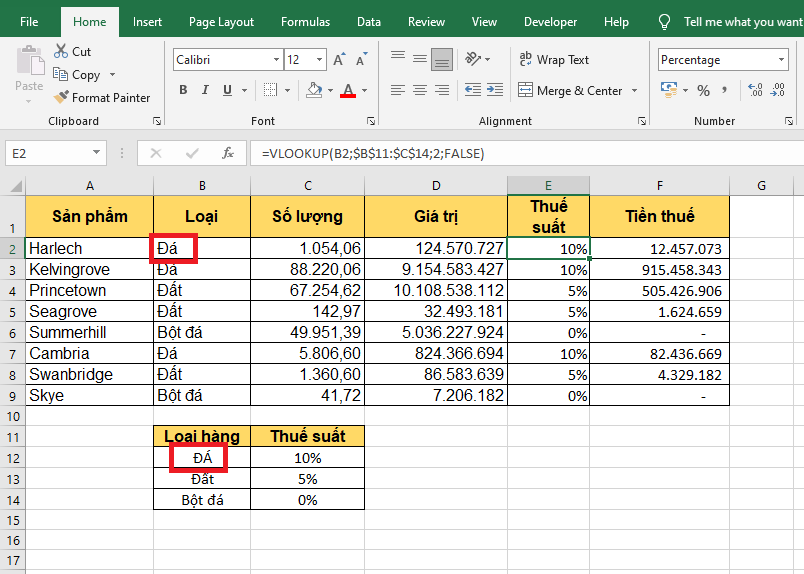This screenshot has width=804, height=574.
Task: Select the cell containing Summerhill
Action: (89, 332)
